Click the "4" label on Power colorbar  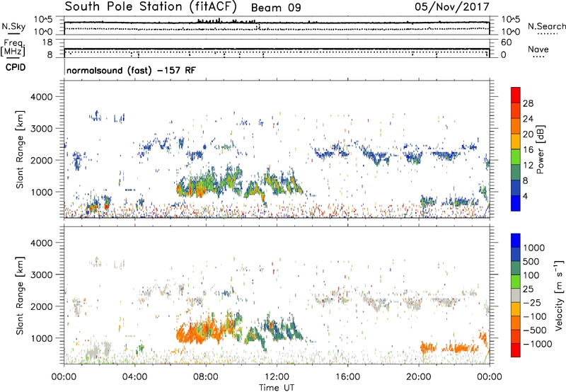[525, 197]
